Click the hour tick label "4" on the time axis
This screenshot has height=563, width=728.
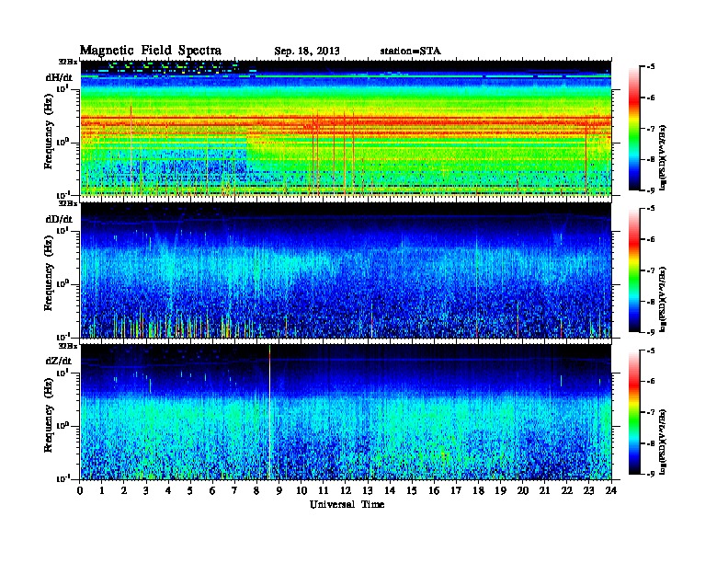168,490
